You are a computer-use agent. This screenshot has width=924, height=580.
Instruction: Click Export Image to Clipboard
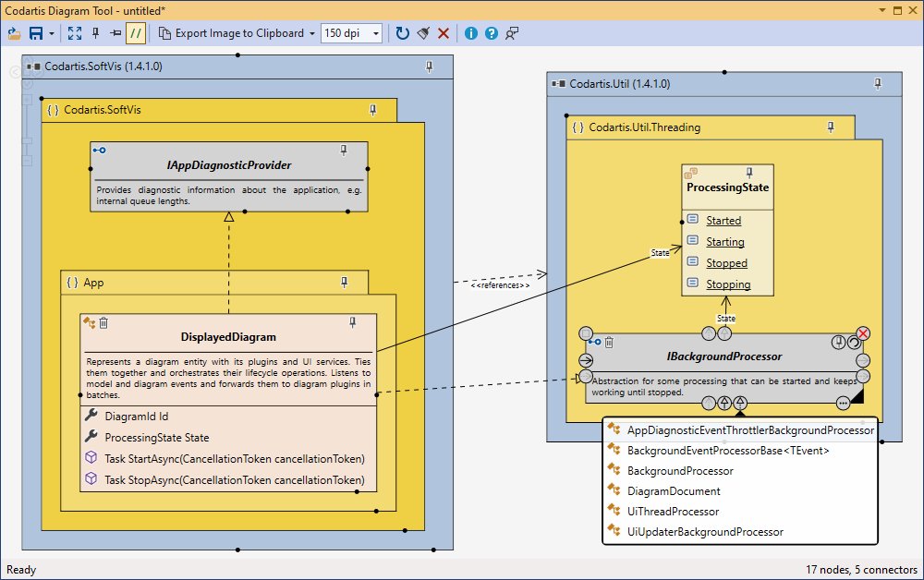tap(232, 33)
